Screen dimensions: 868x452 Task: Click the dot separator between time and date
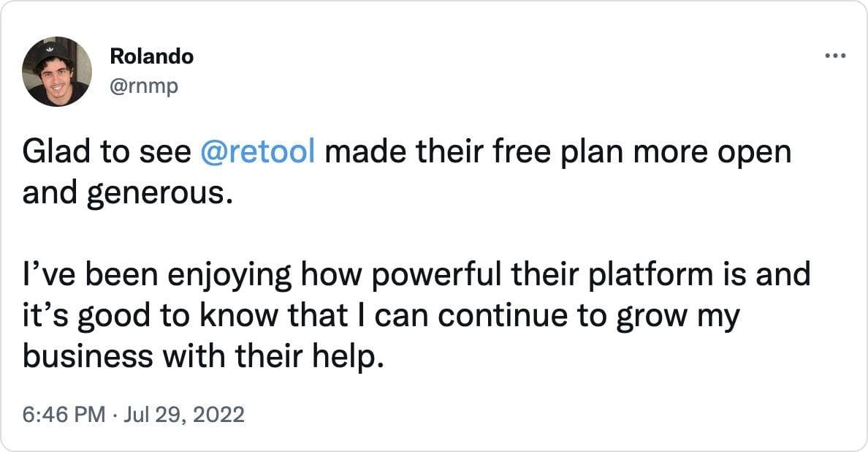[x=115, y=415]
